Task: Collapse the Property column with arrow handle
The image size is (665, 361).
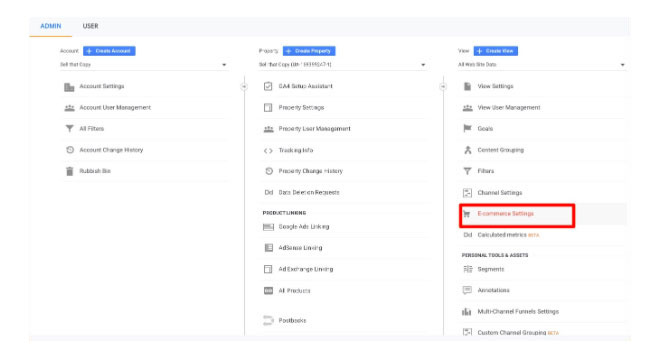Action: 443,87
